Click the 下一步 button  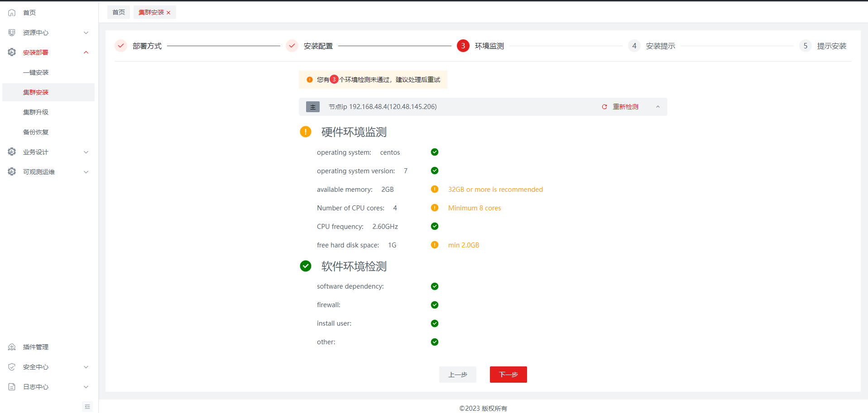(508, 375)
